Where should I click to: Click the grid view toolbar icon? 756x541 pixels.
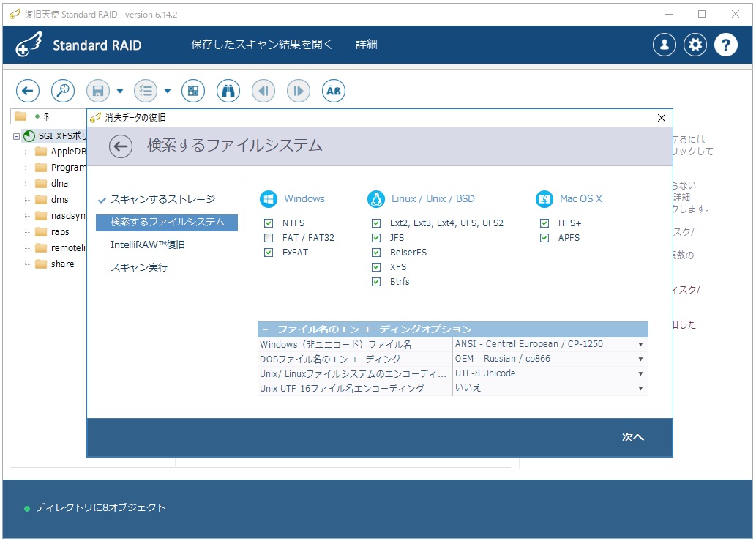click(x=193, y=91)
